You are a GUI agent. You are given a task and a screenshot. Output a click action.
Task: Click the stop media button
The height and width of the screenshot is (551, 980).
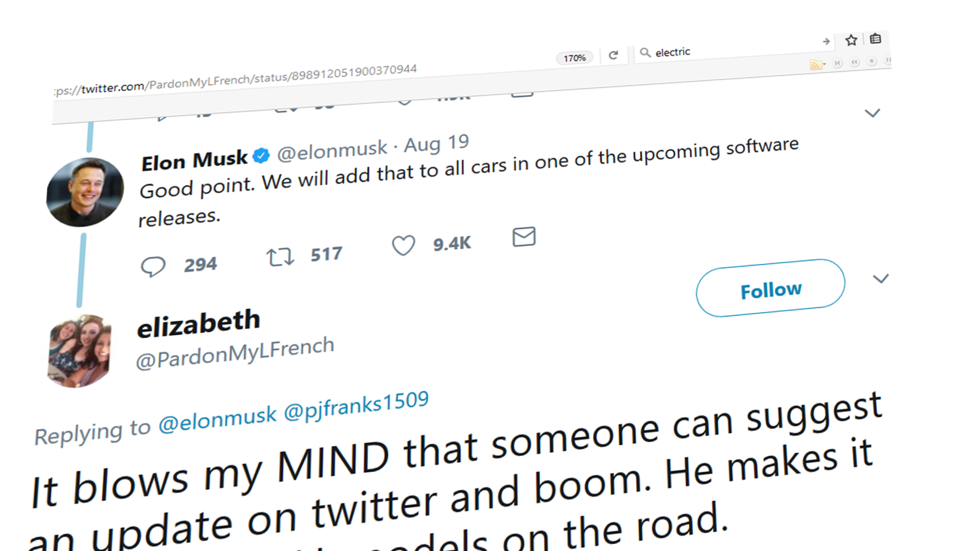coord(872,61)
